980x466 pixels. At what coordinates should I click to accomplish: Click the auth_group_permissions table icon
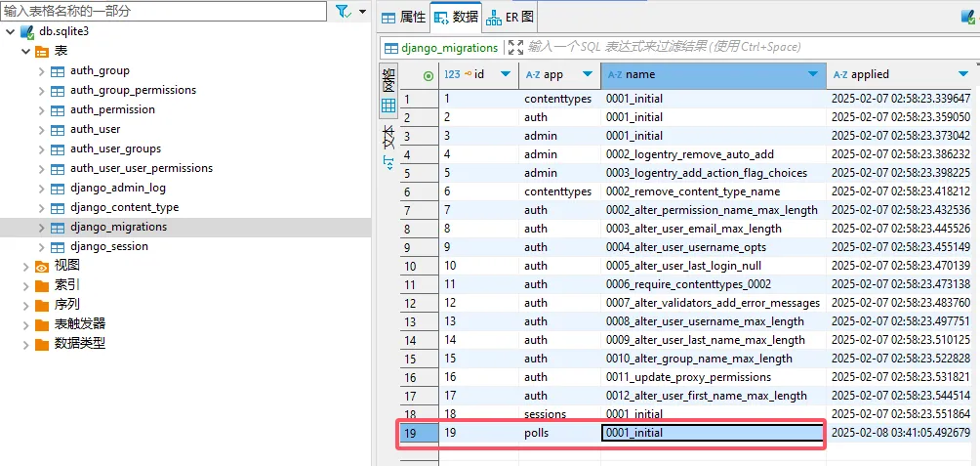click(x=58, y=91)
